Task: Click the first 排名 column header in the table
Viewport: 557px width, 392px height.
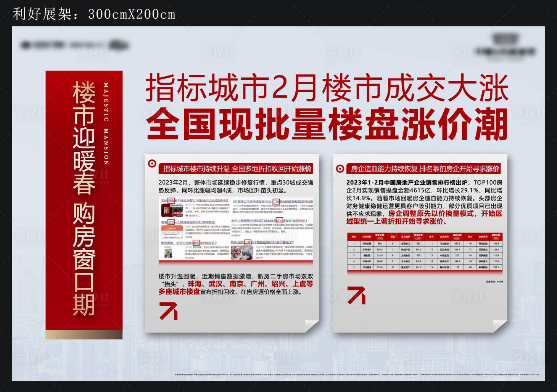Action: click(354, 237)
